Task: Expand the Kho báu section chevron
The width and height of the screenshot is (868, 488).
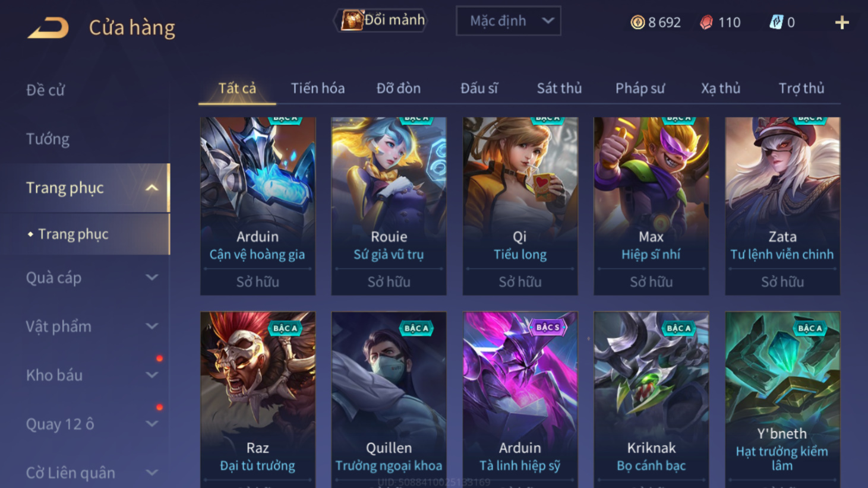Action: tap(152, 375)
